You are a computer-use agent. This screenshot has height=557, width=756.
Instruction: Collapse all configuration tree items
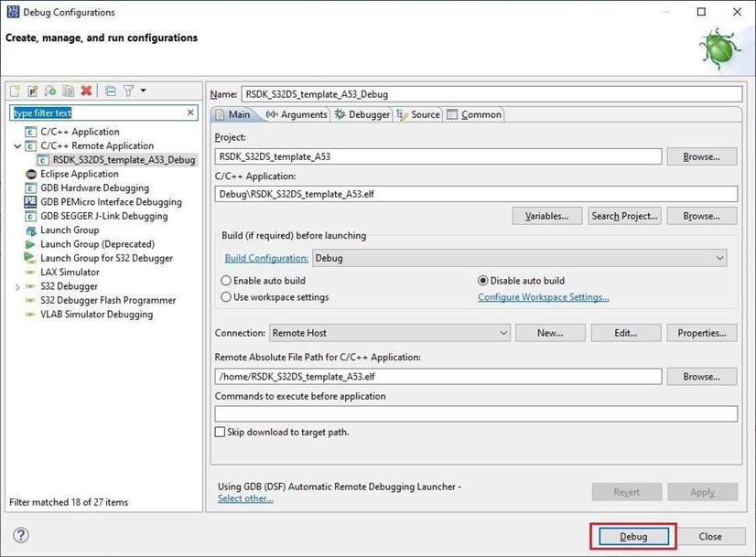tap(111, 91)
